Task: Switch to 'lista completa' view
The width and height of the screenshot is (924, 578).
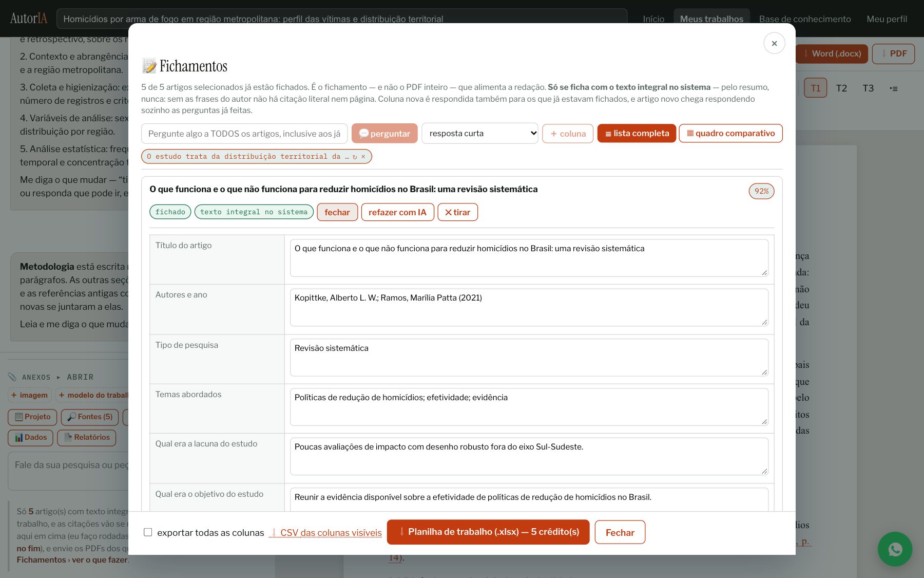Action: pyautogui.click(x=637, y=133)
